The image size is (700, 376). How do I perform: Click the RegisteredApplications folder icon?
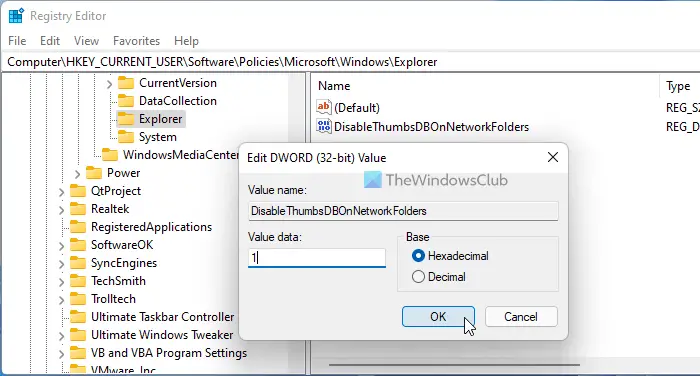point(78,227)
